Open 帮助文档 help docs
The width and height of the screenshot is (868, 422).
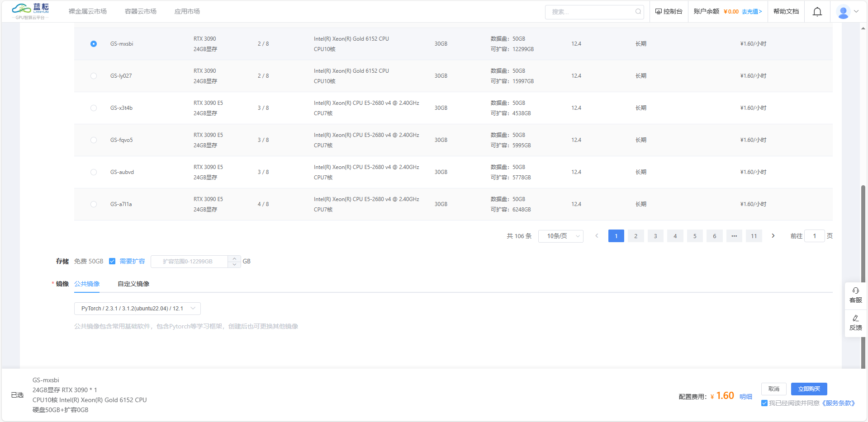click(x=786, y=12)
